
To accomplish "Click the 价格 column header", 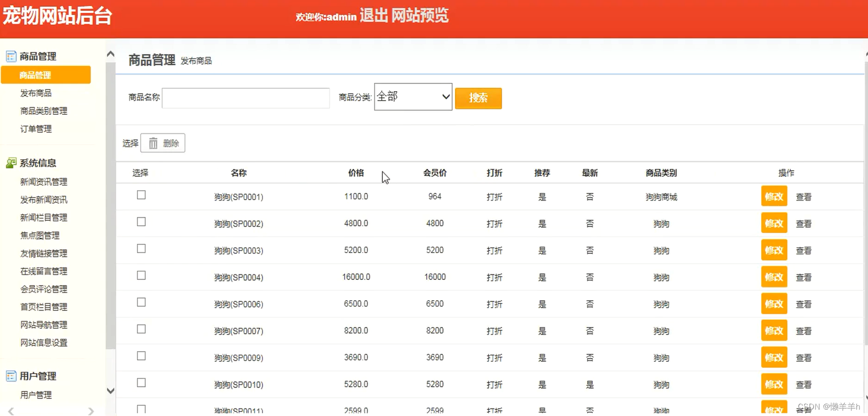I will (x=356, y=173).
